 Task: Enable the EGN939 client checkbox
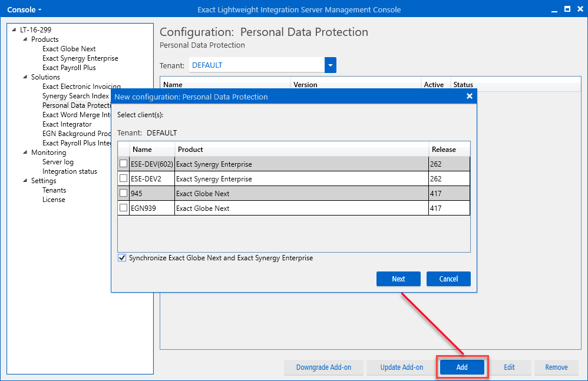(124, 208)
